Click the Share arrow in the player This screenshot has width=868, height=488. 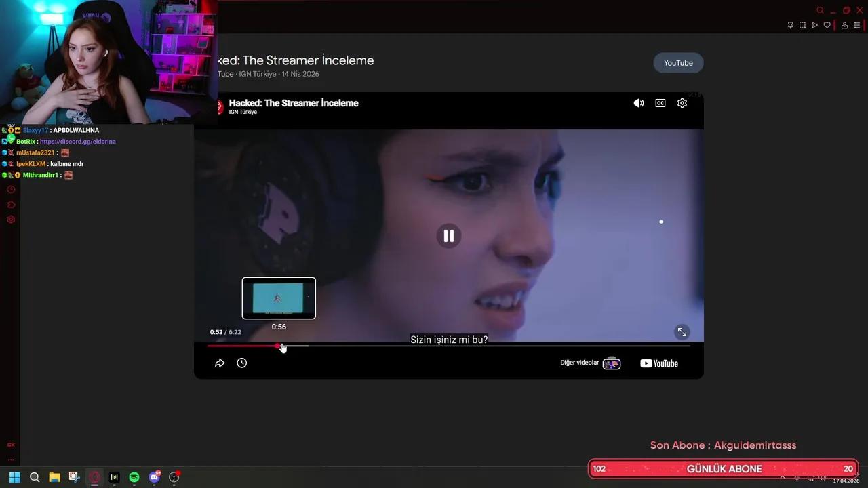(219, 363)
